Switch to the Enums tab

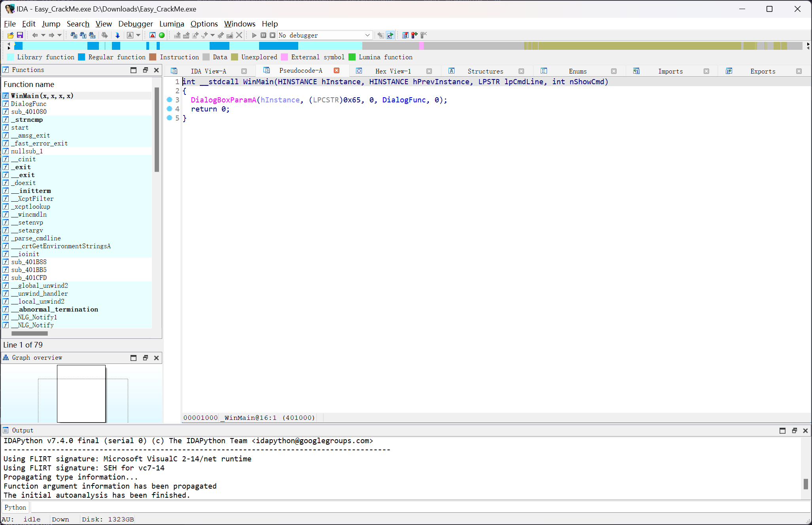577,71
